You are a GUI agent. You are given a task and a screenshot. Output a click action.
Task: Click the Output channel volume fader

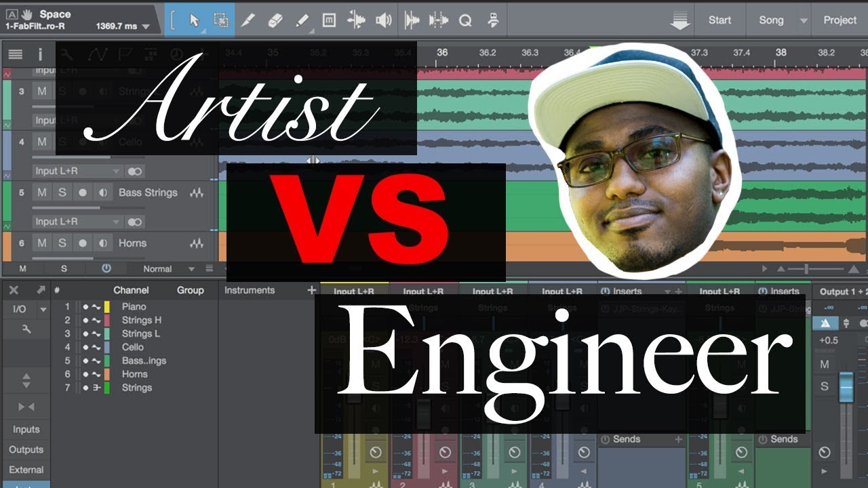pos(846,387)
